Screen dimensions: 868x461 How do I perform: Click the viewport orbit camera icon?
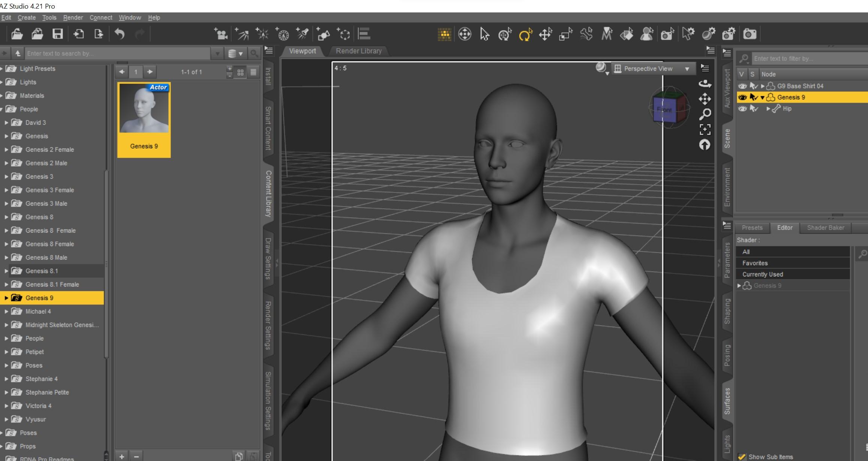click(705, 84)
